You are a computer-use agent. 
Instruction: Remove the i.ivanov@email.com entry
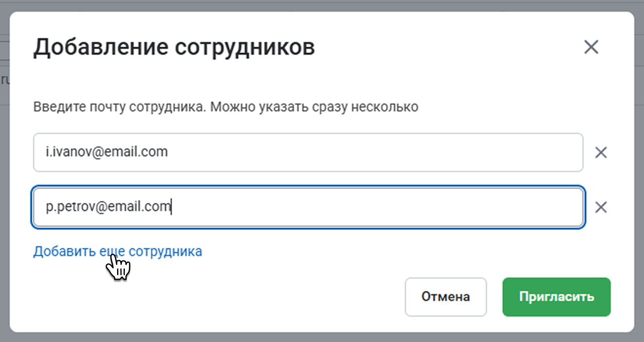(601, 152)
